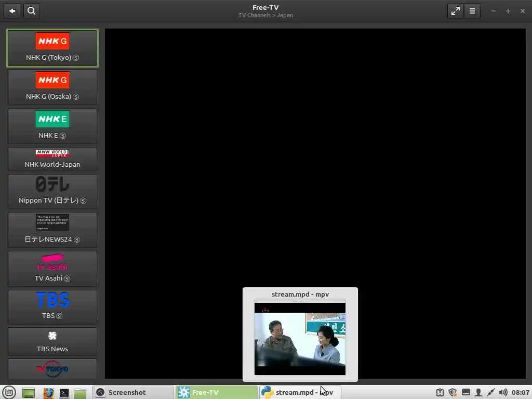The height and width of the screenshot is (399, 532).
Task: Click the show desktop icon in taskbar
Action: [29, 393]
